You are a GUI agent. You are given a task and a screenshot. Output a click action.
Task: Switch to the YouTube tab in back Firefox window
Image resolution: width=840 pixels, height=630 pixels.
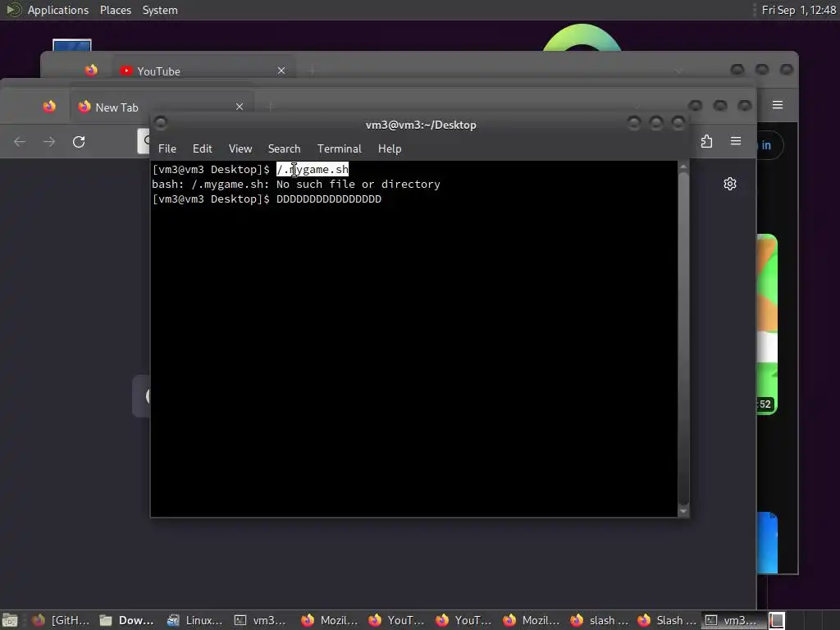203,71
